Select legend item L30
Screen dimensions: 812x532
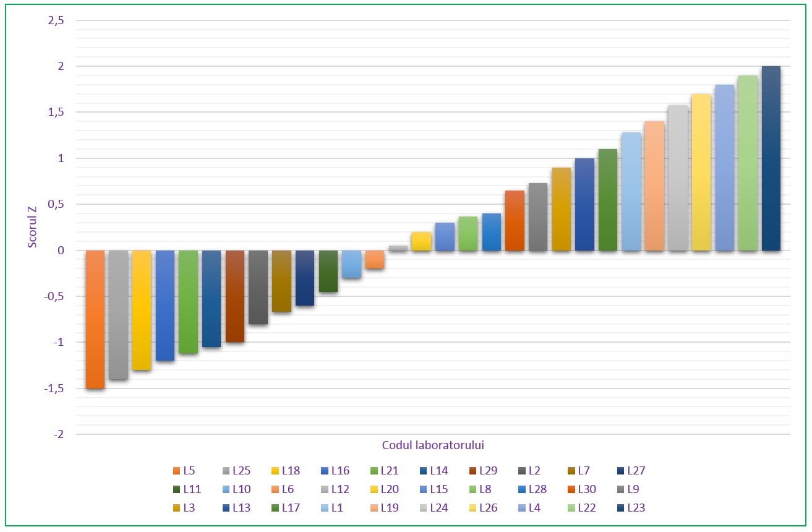click(582, 490)
